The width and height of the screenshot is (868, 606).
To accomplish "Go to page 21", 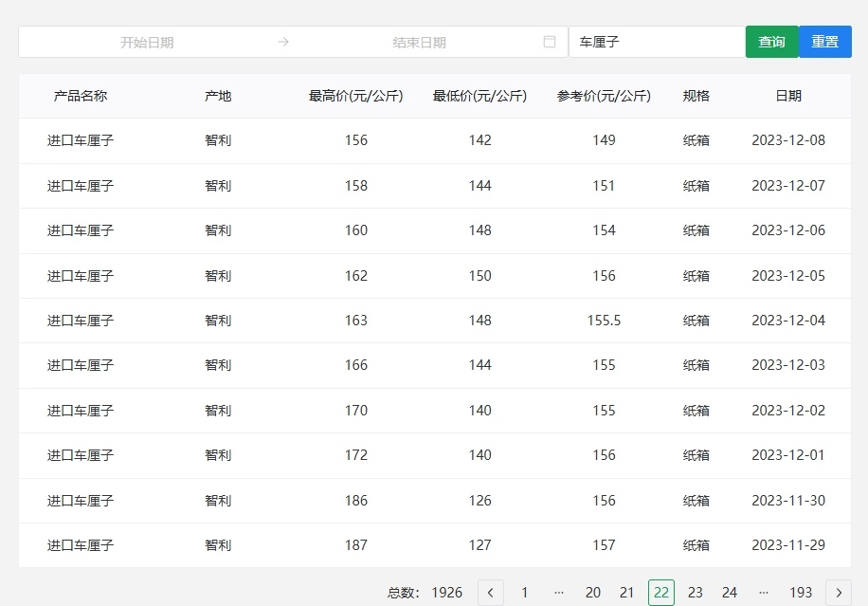I will (x=627, y=592).
